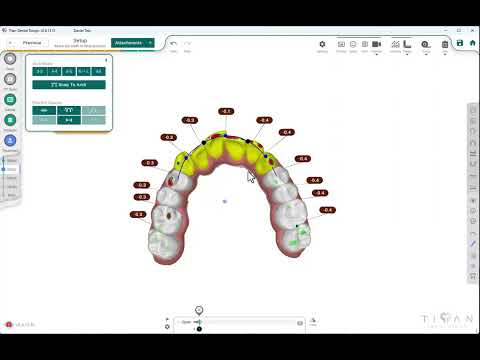Click the black arch control point on the left canine

[x=204, y=142]
